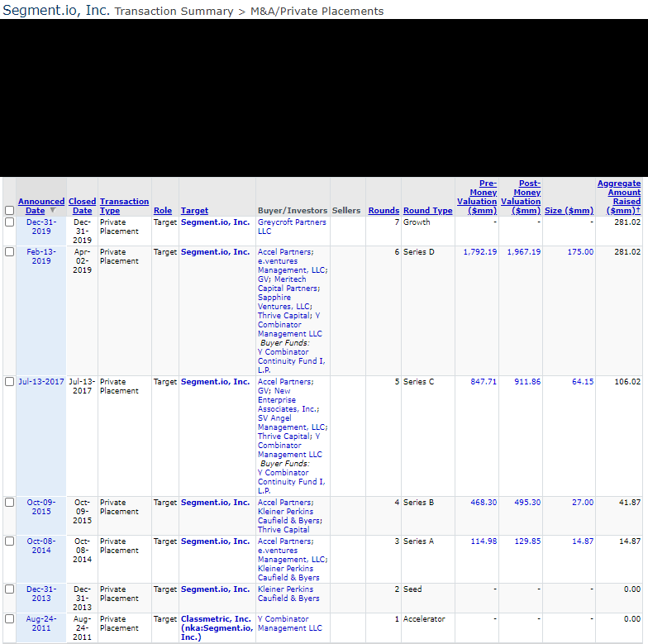The image size is (648, 644).
Task: Click the 495.30 post-money valuation value
Action: (x=527, y=503)
